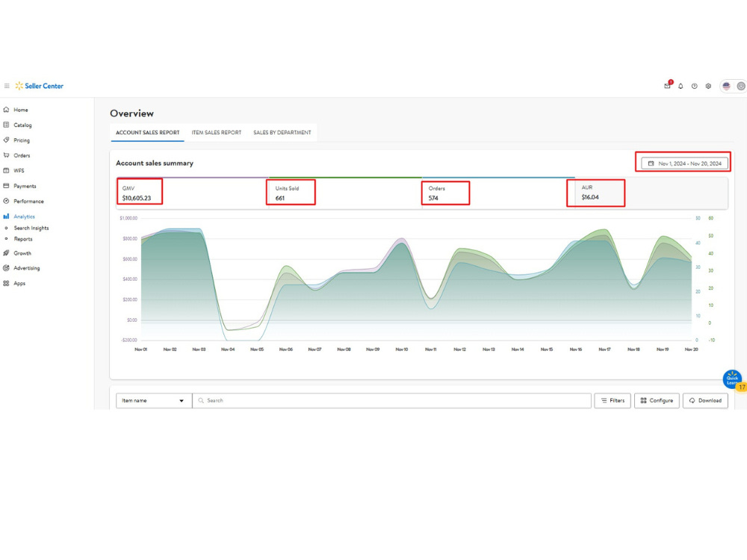Click the Payments card icon
Viewport: 747px width, 560px height.
pyautogui.click(x=6, y=186)
